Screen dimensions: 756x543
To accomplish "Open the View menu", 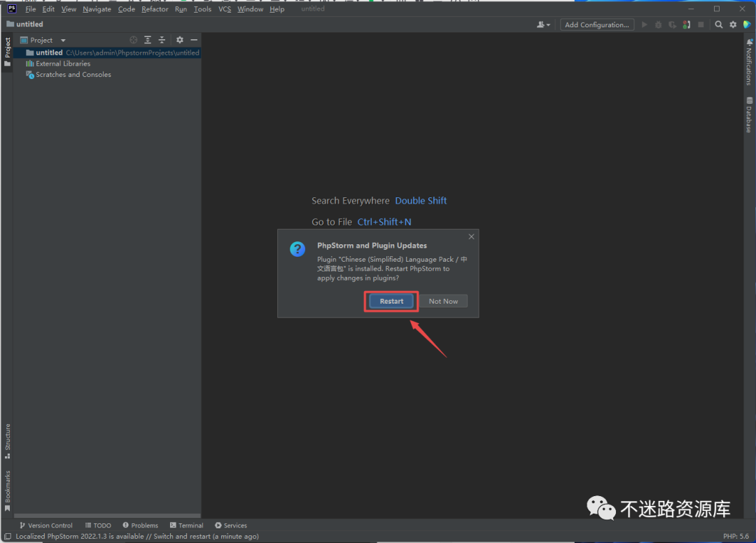I will (x=69, y=9).
